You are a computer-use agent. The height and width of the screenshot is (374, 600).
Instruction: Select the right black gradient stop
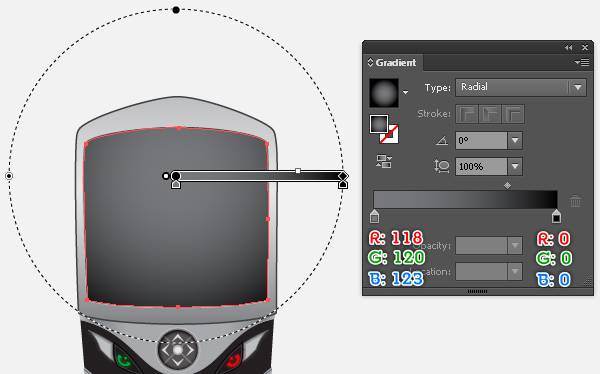556,216
